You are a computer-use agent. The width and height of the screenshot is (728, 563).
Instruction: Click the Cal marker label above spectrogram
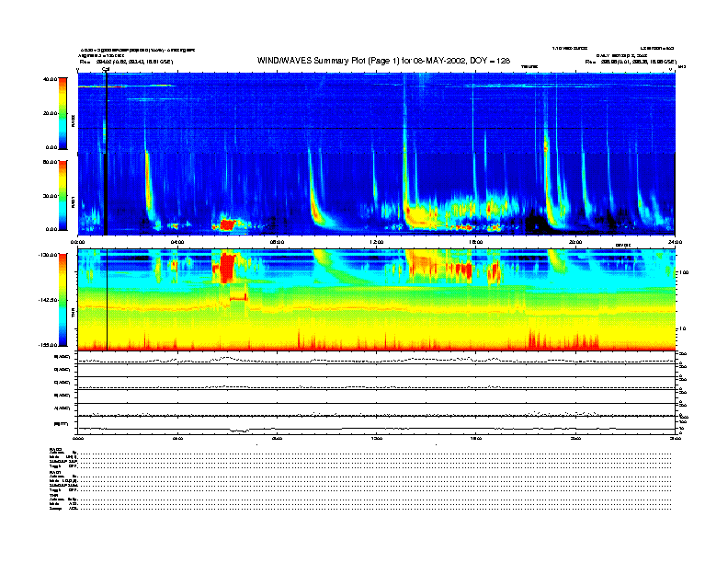106,70
